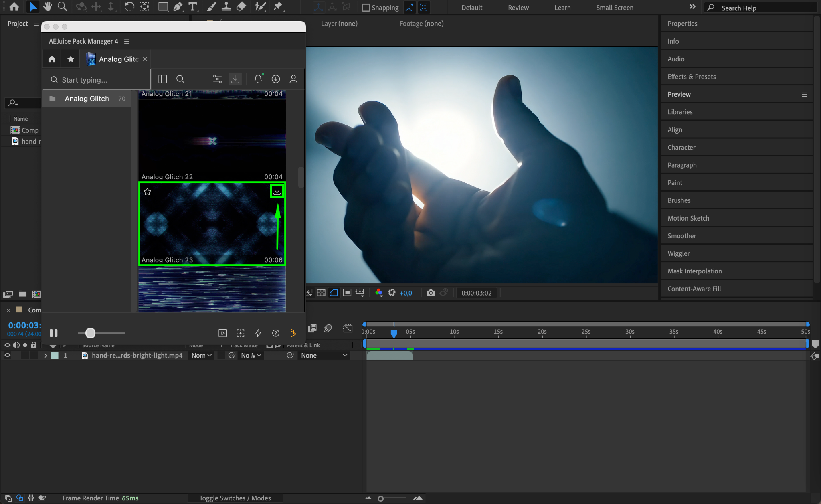This screenshot has width=821, height=504.
Task: Open AEJuice account profile icon
Action: pos(293,79)
